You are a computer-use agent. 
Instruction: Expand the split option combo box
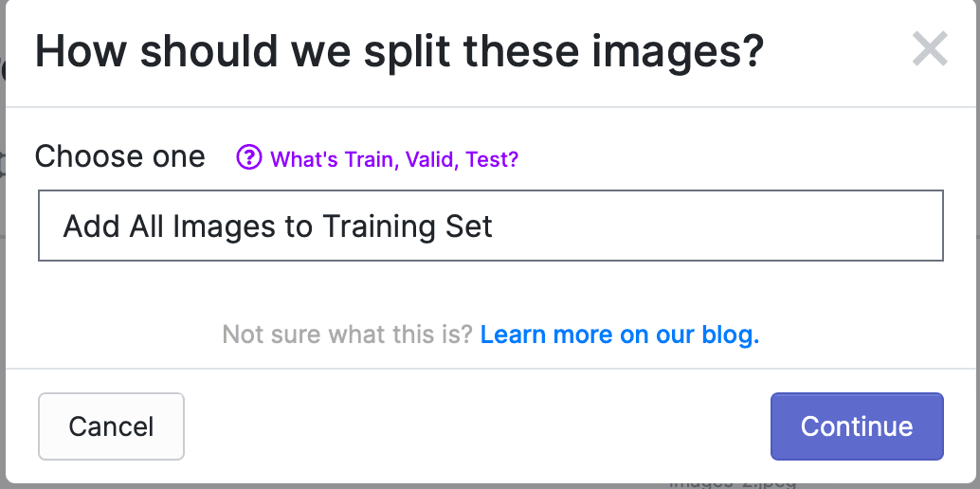(x=491, y=226)
